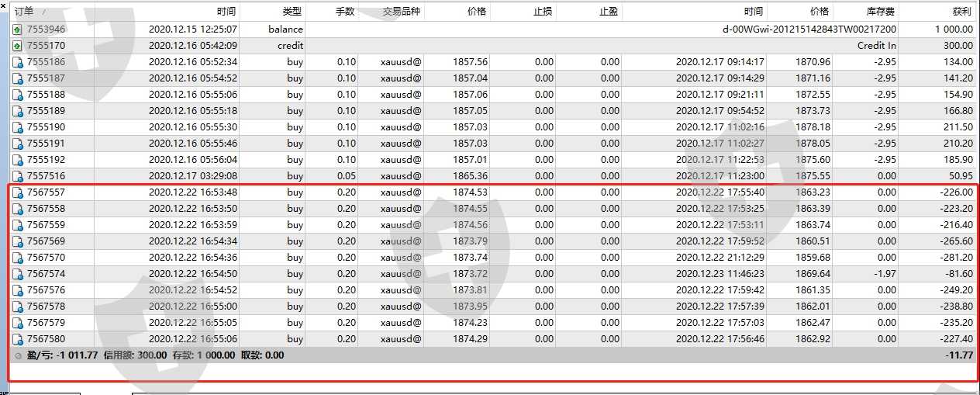Click the balance deposit icon for order 7553946
Screen dimensions: 980x395
coord(17,29)
